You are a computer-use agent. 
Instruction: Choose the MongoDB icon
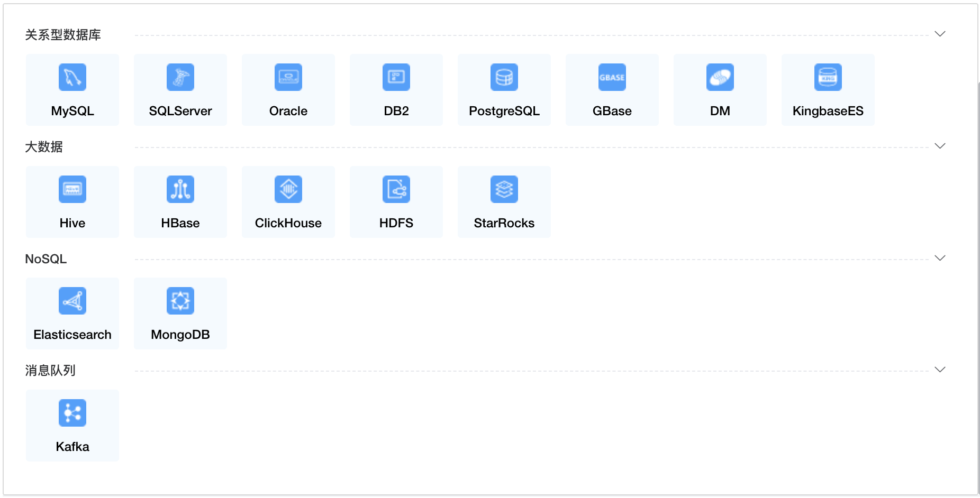pos(180,301)
